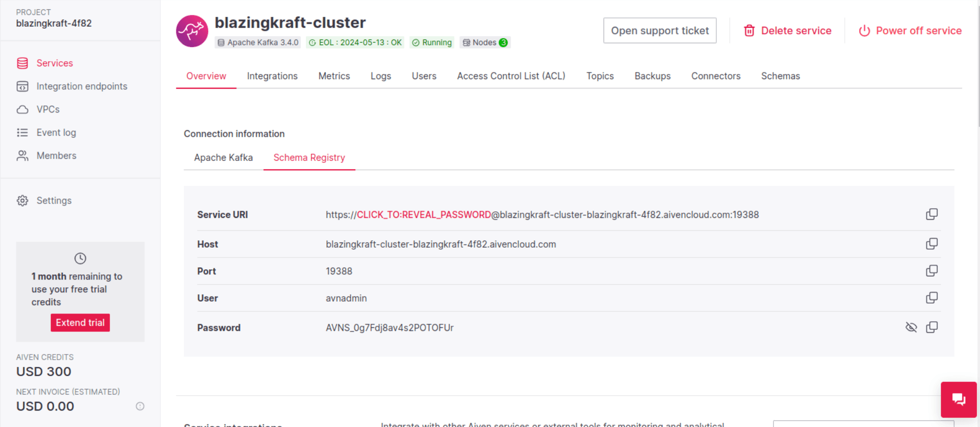Click the Apache Kafka 3.4.0 badge

coord(258,43)
